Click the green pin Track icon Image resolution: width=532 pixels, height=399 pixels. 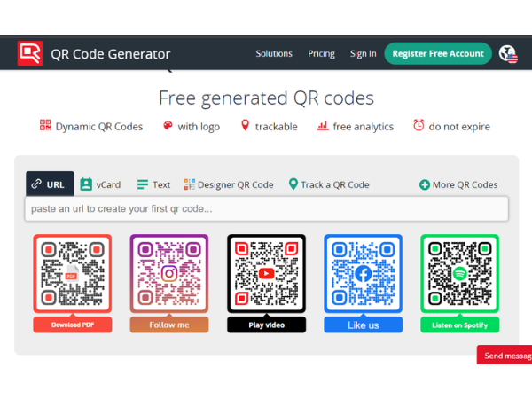click(293, 184)
